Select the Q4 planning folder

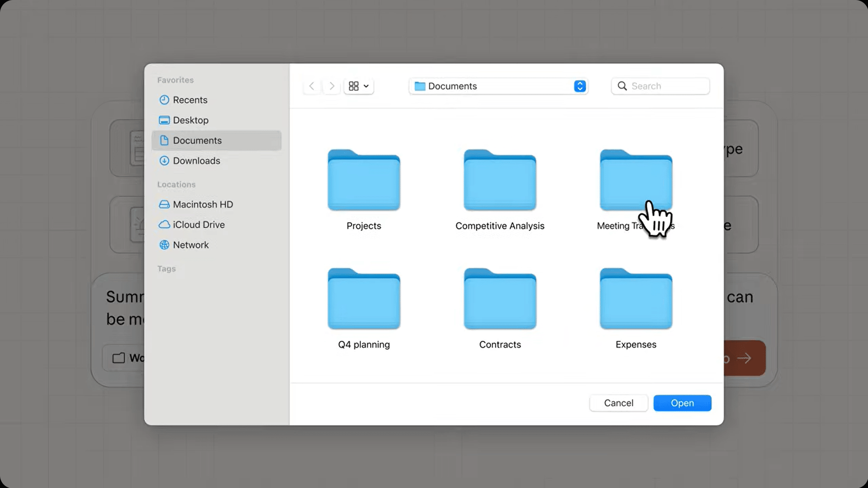coord(364,299)
